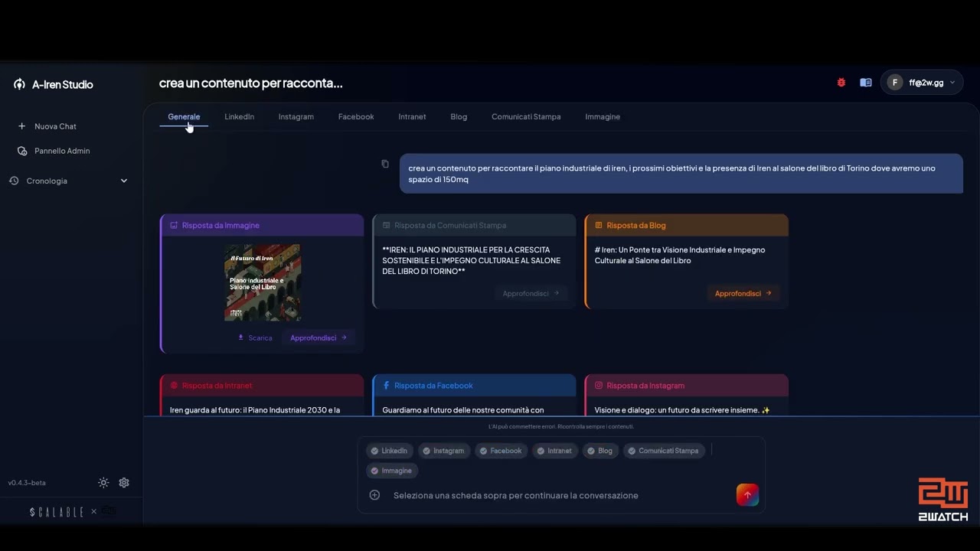Click the A-Iren Studio logo icon
The height and width of the screenshot is (551, 980).
20,84
